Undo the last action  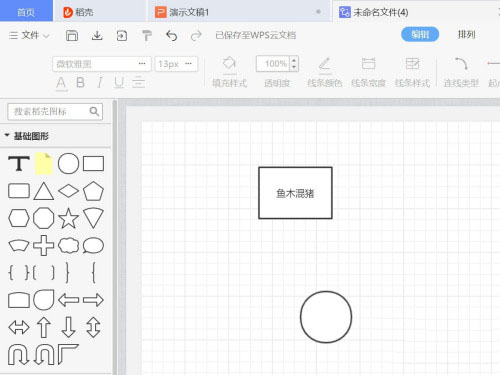click(171, 35)
